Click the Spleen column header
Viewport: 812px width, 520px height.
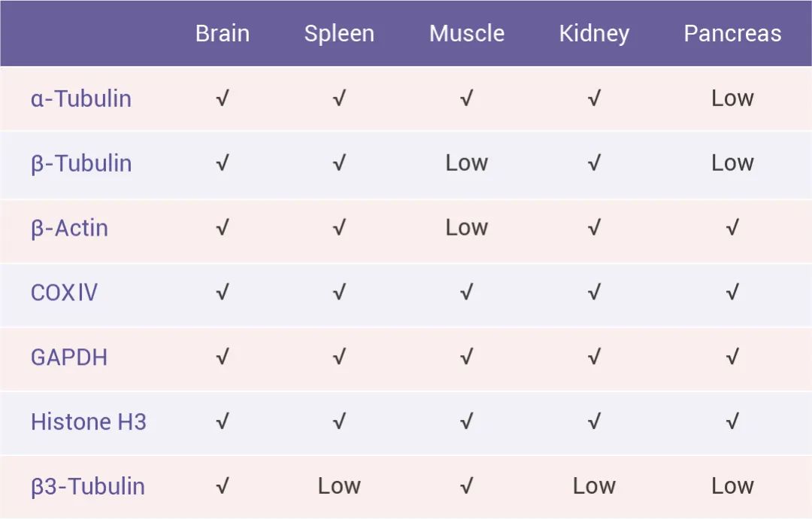click(339, 34)
